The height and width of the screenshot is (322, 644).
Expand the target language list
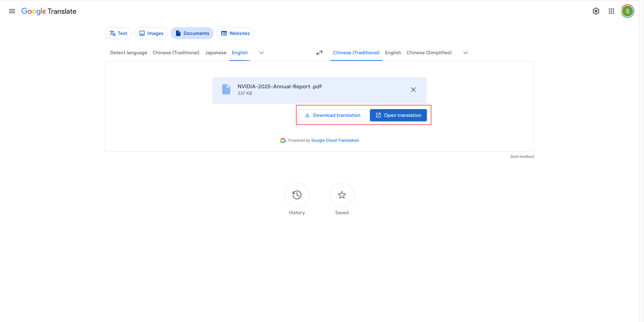[x=465, y=53]
